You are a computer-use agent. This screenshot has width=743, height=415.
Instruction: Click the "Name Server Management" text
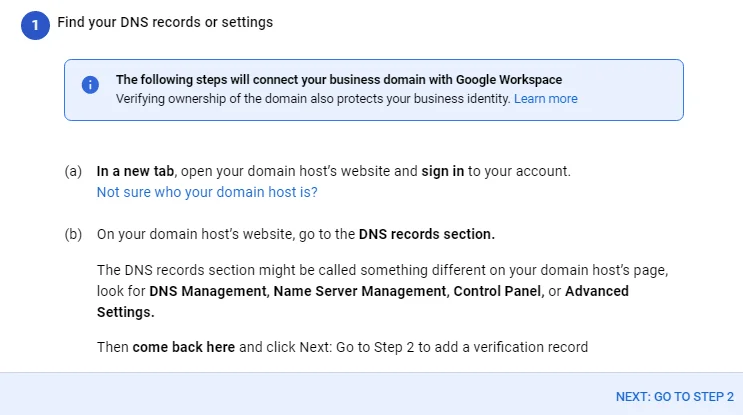360,291
